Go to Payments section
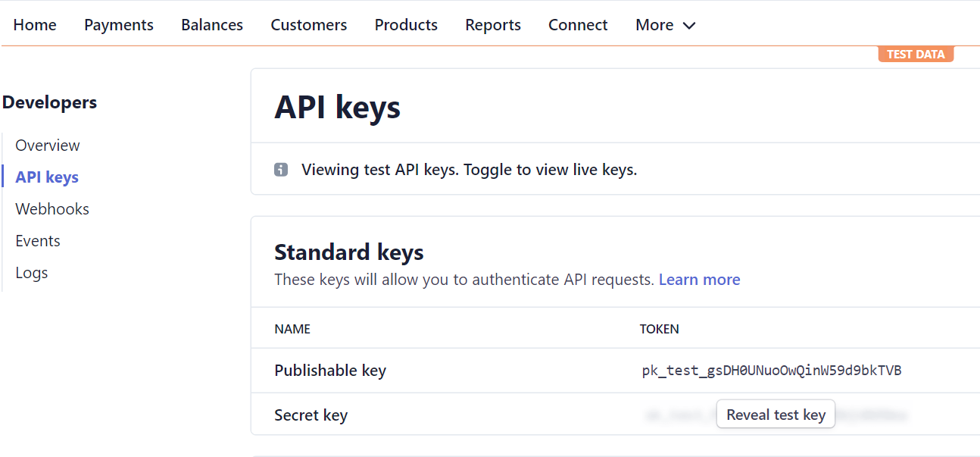The width and height of the screenshot is (980, 457). pyautogui.click(x=119, y=25)
